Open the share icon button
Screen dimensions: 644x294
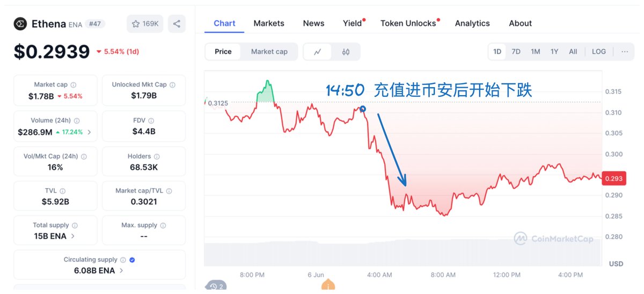[x=177, y=24]
